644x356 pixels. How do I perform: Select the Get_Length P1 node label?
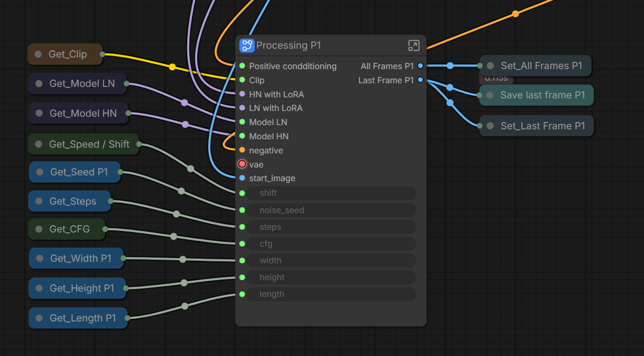click(83, 318)
